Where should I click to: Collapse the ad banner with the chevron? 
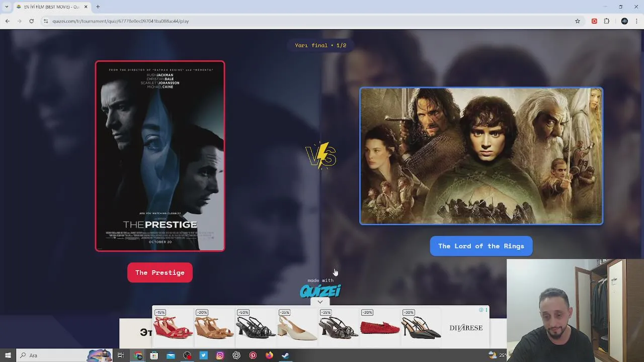pos(320,302)
